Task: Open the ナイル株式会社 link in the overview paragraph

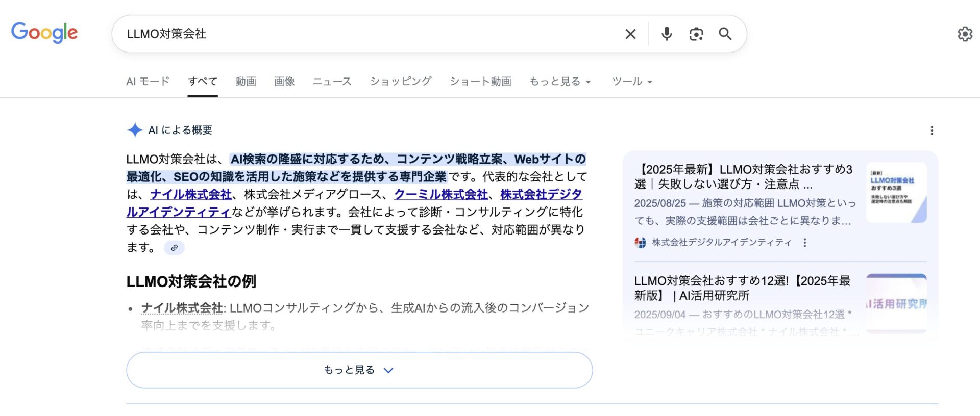Action: coord(191,195)
